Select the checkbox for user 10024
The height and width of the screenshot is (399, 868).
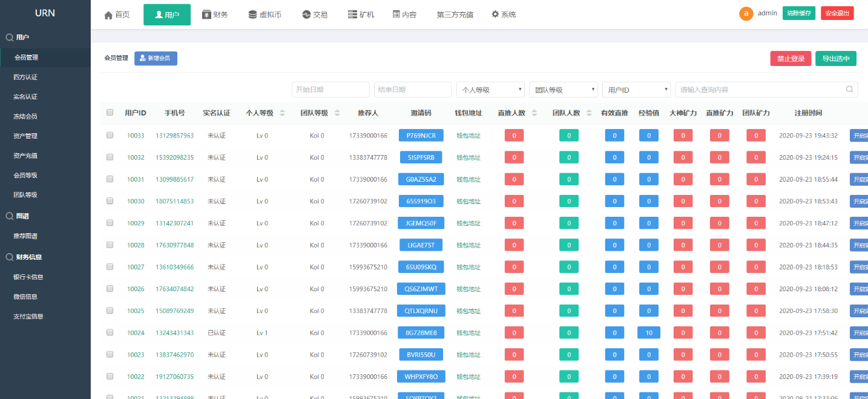[110, 332]
